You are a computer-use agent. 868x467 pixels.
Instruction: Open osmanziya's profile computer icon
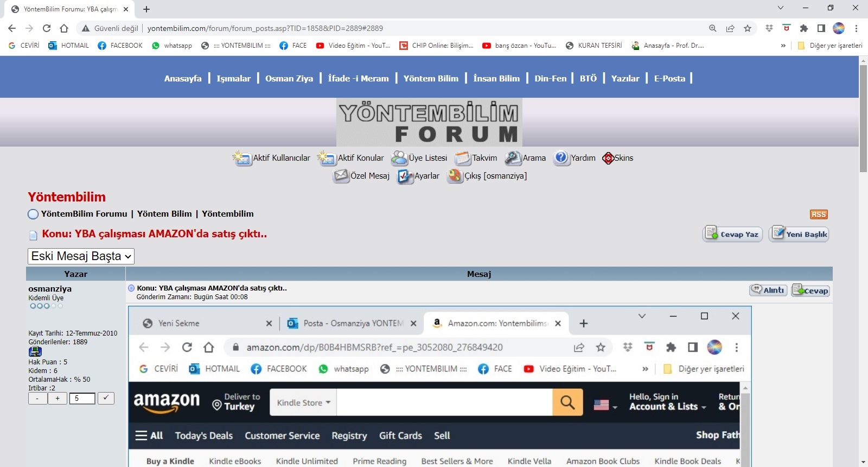35,352
